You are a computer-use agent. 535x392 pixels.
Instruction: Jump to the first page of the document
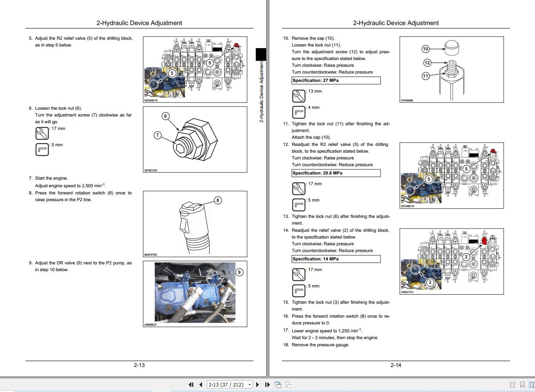point(191,384)
